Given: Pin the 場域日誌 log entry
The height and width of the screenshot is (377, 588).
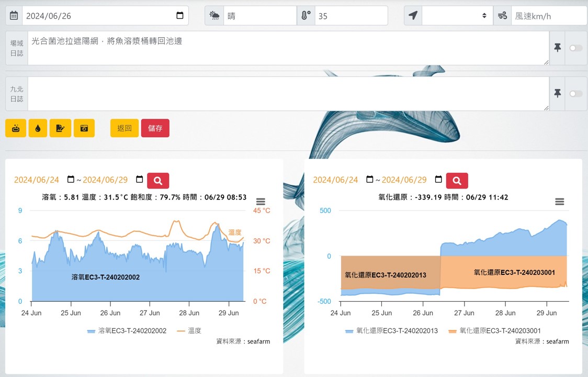Looking at the screenshot, I should click(x=557, y=48).
